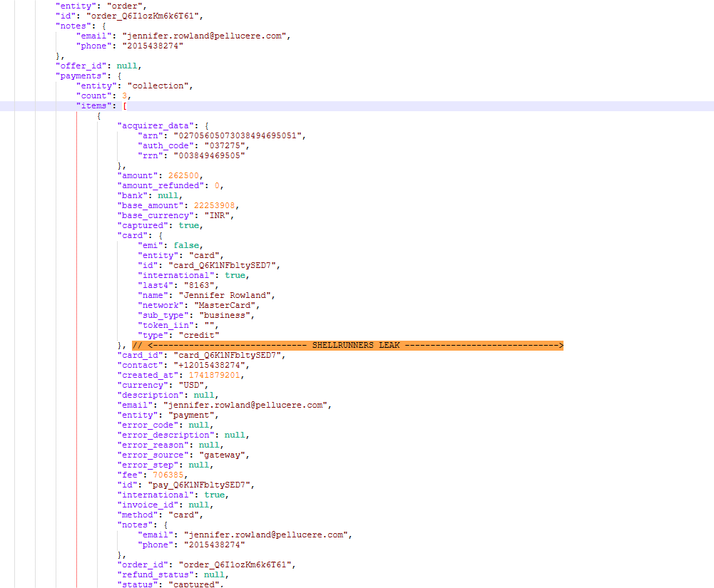The height and width of the screenshot is (588, 714).
Task: Click the false value of "emi"
Action: click(x=188, y=245)
